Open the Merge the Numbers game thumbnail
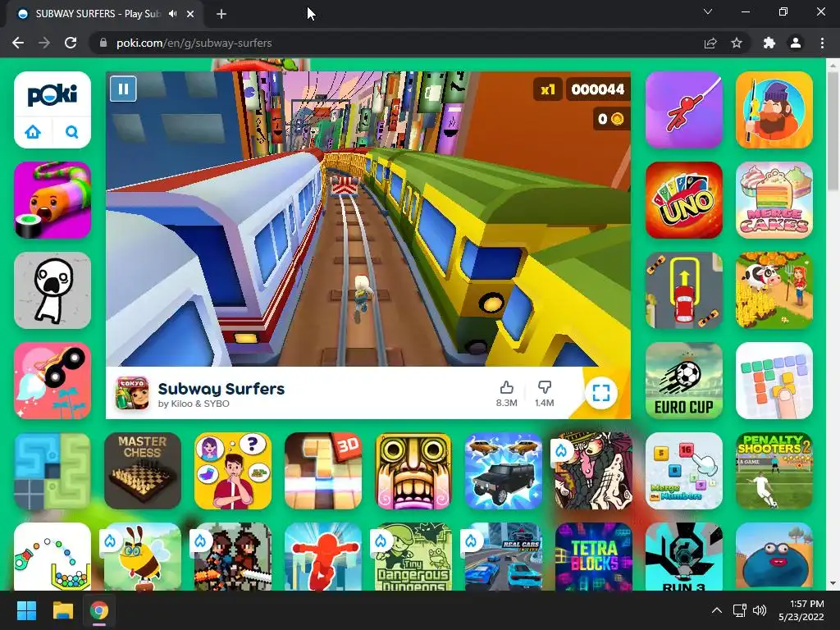Viewport: 840px width, 630px height. click(684, 470)
